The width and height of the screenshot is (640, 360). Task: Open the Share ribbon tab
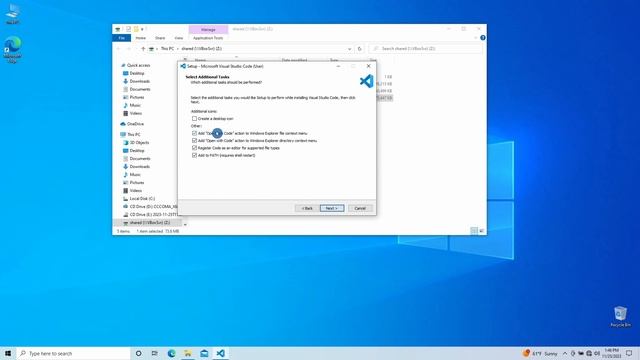click(160, 38)
